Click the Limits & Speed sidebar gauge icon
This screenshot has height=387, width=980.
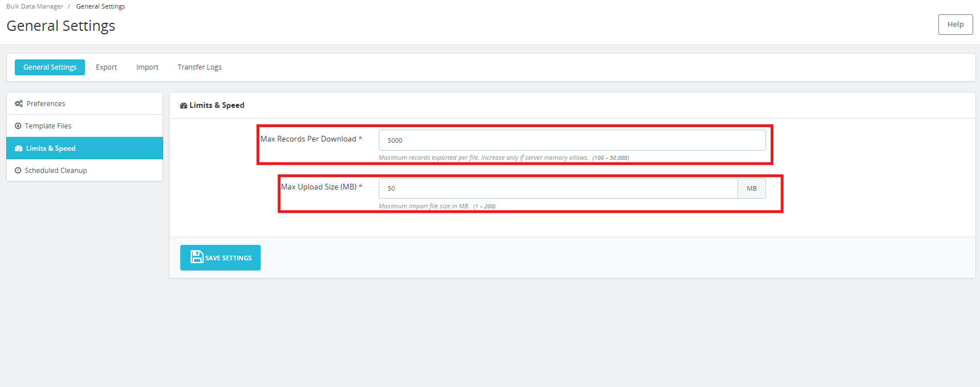click(x=19, y=148)
